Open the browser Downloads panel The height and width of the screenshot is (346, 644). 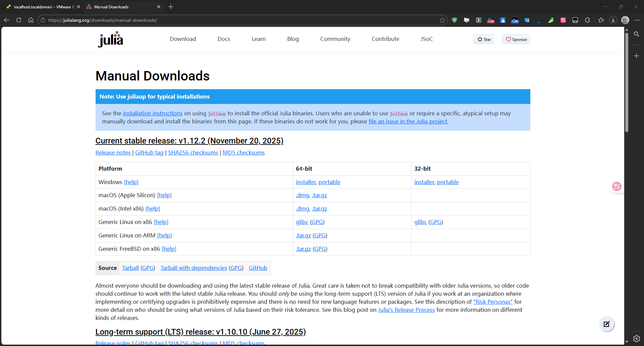(x=613, y=20)
